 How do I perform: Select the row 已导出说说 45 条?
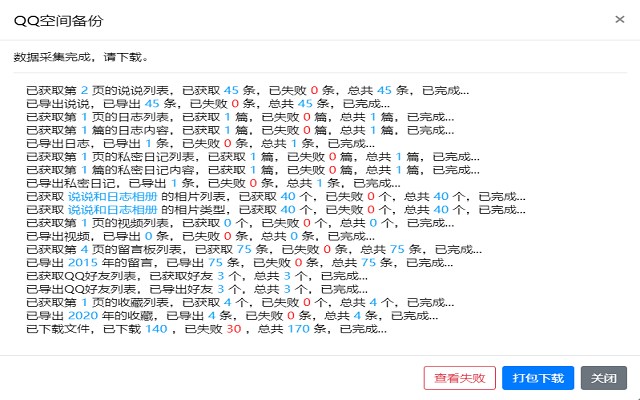[208, 104]
